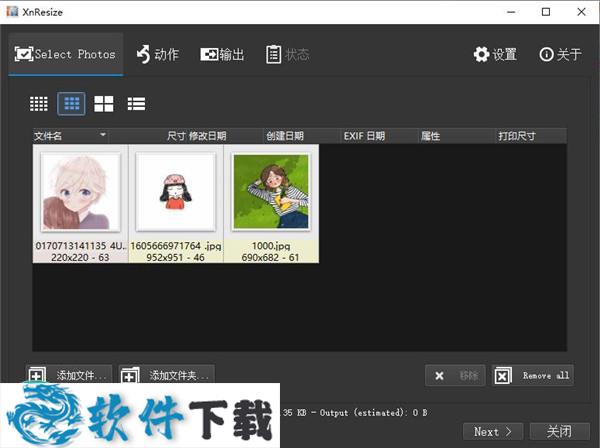Switch to small thumbnails grid view
This screenshot has width=600, height=448.
point(39,103)
